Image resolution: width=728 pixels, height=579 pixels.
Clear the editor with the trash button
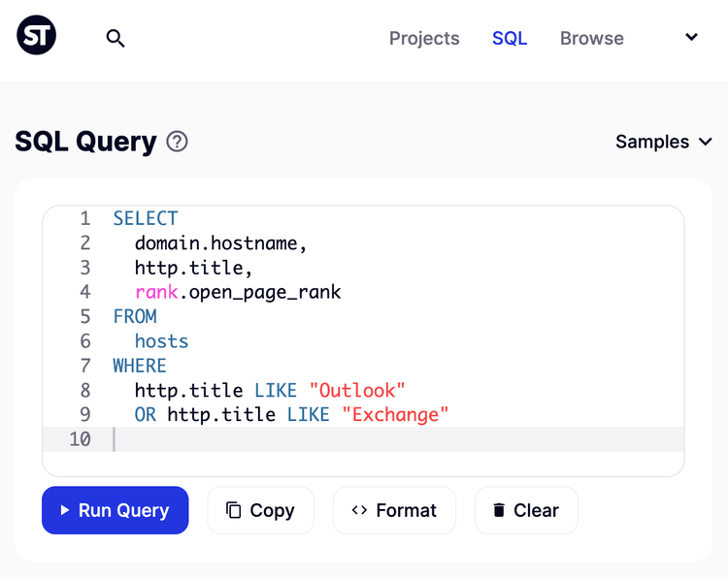click(526, 510)
